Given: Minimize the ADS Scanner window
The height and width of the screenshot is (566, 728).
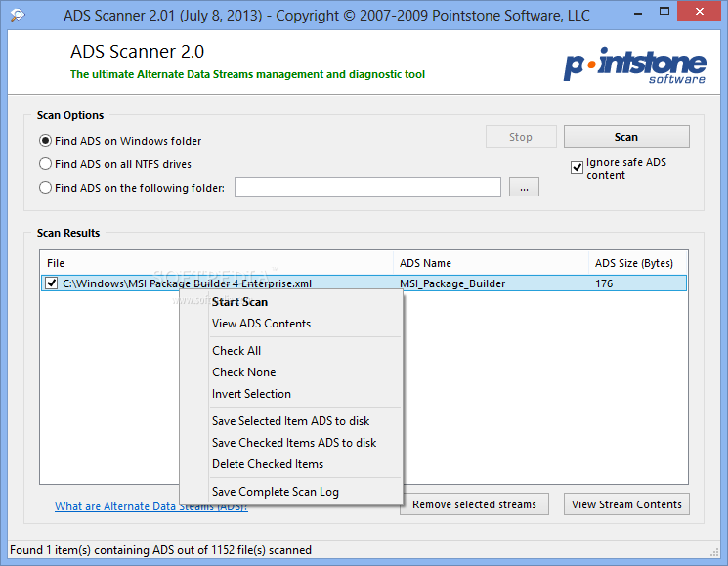Looking at the screenshot, I should [638, 12].
